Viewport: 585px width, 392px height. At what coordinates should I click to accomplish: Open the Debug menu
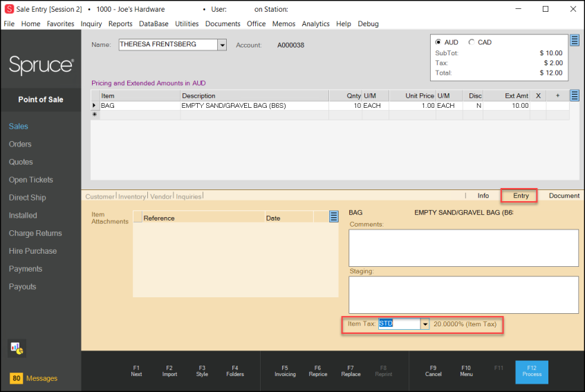tap(369, 24)
